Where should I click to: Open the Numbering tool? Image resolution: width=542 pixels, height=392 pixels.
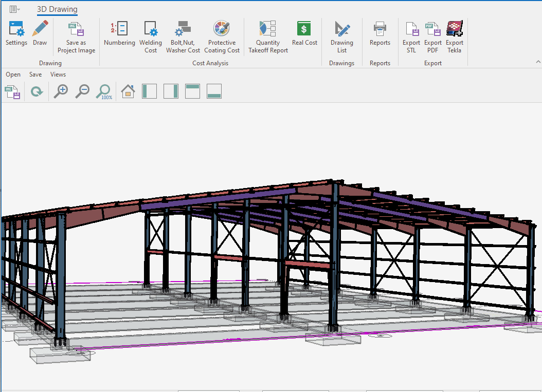pyautogui.click(x=119, y=33)
